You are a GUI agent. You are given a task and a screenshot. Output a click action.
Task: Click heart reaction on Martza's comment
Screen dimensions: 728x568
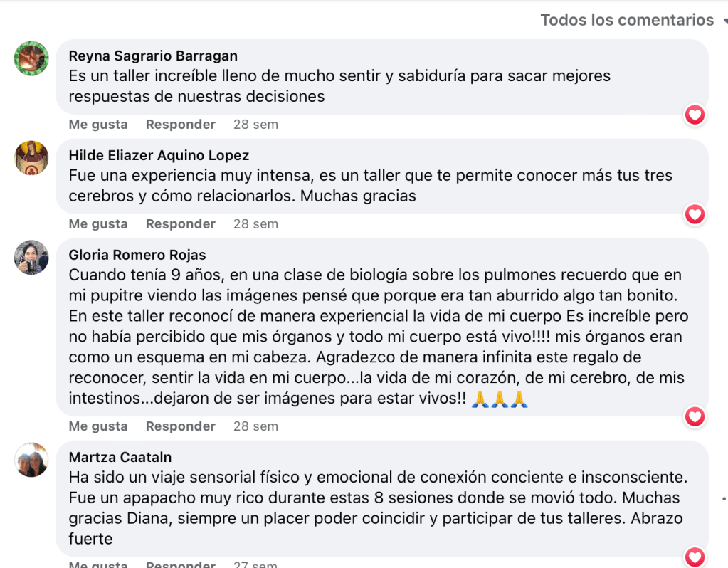click(695, 557)
